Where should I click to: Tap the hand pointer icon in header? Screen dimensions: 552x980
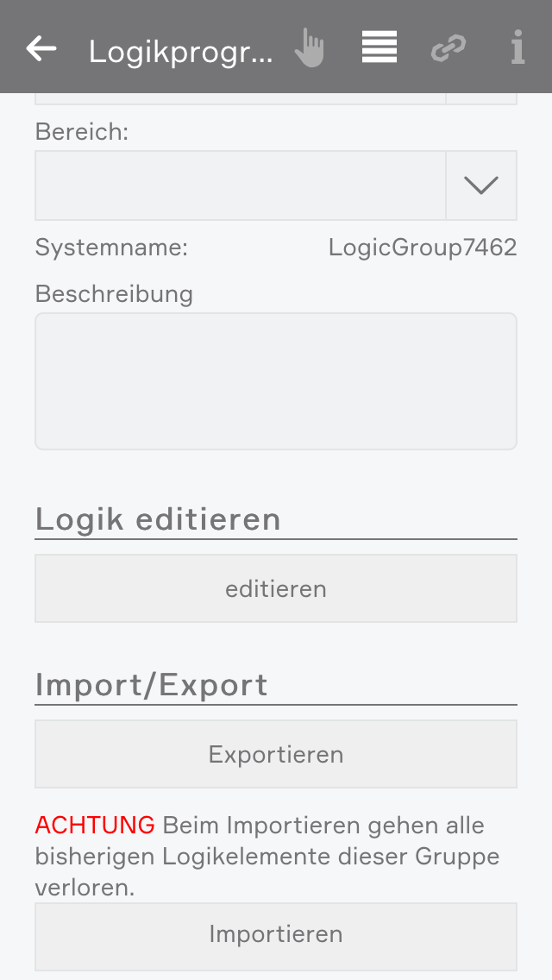309,48
